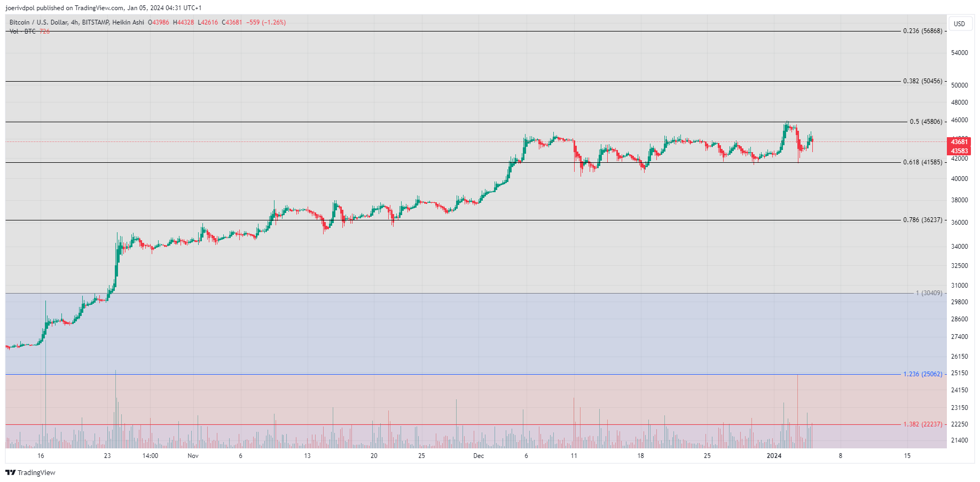This screenshot has height=482, width=980.
Task: Click the 15 date label on the time axis
Action: [907, 456]
